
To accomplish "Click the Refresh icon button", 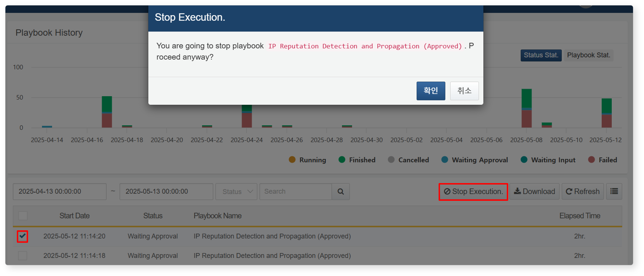I will (583, 191).
